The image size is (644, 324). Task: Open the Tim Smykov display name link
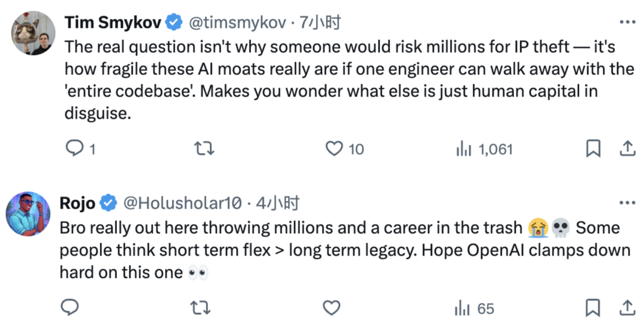pyautogui.click(x=114, y=23)
